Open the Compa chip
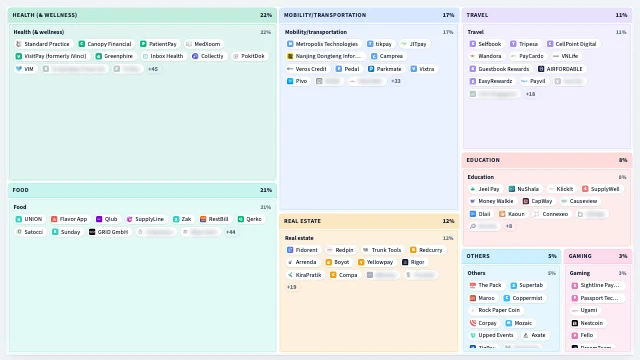Screen dimensions: 640x360 point(344,275)
